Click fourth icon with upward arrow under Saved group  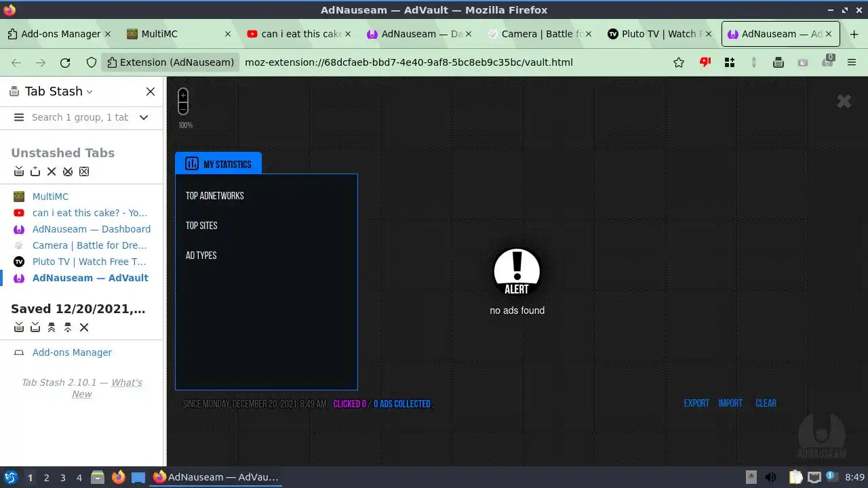coord(68,327)
